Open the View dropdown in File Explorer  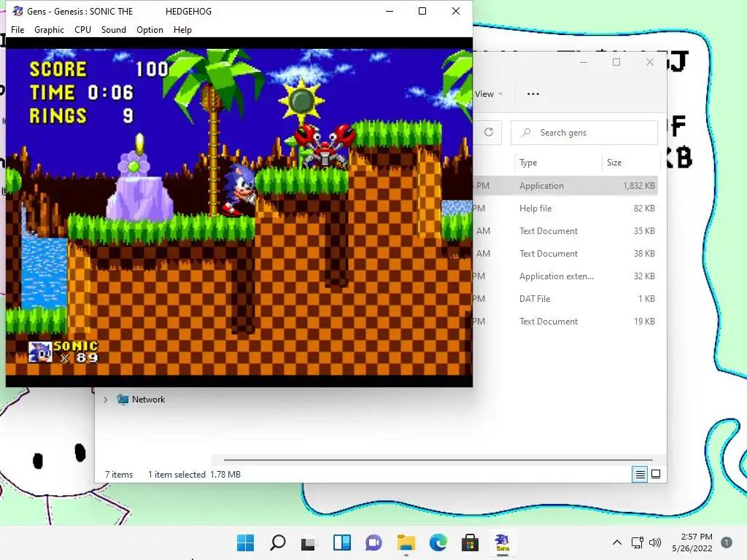tap(488, 94)
